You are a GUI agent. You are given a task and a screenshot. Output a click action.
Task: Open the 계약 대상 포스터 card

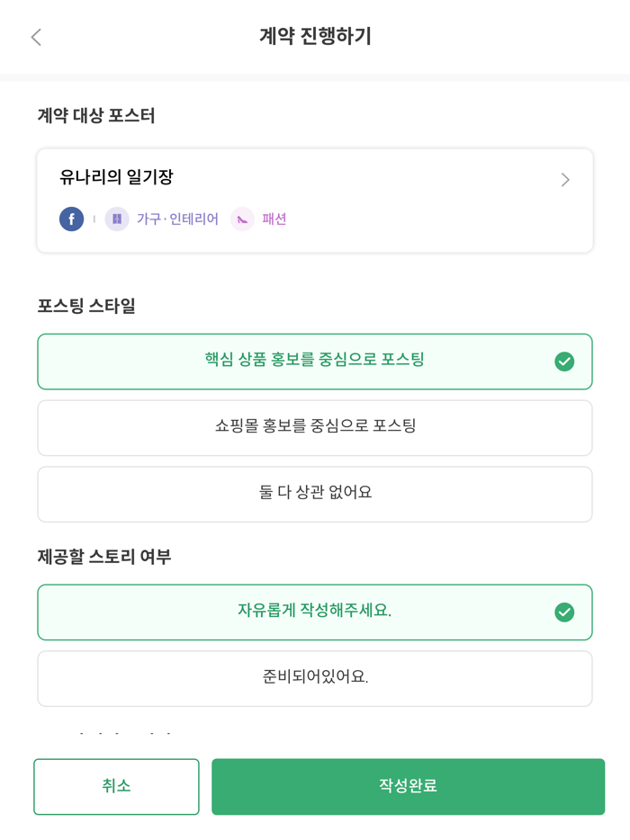point(314,200)
